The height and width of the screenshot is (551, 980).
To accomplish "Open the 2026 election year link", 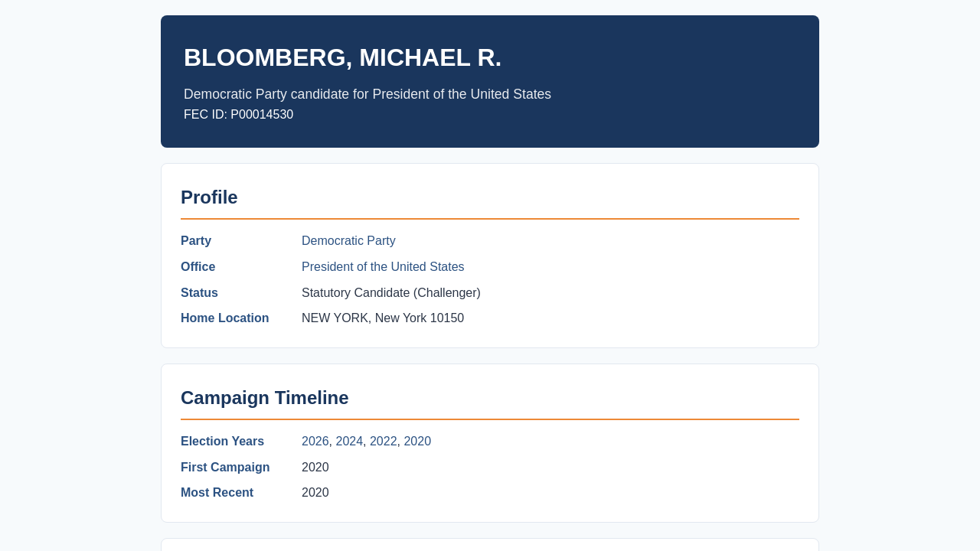I will coord(315,442).
